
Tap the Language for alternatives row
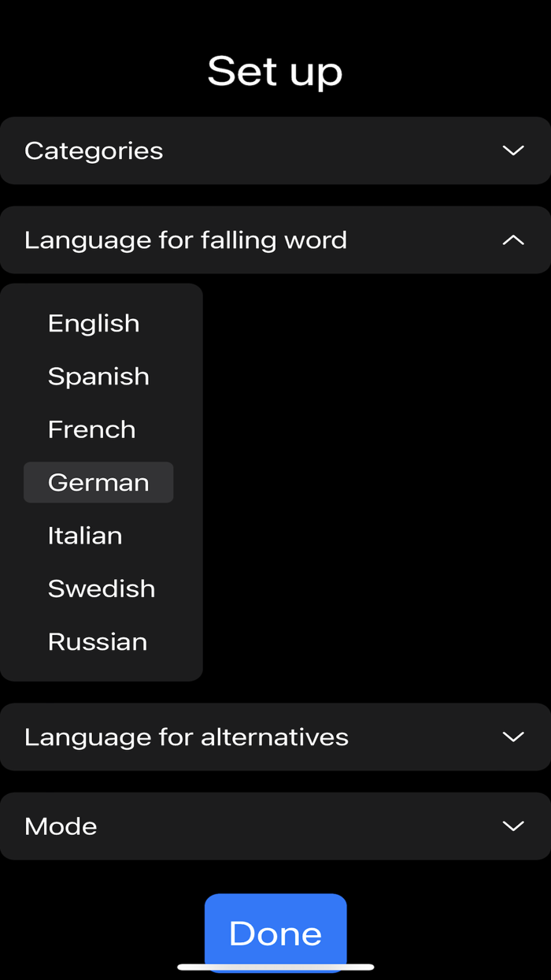(x=187, y=737)
